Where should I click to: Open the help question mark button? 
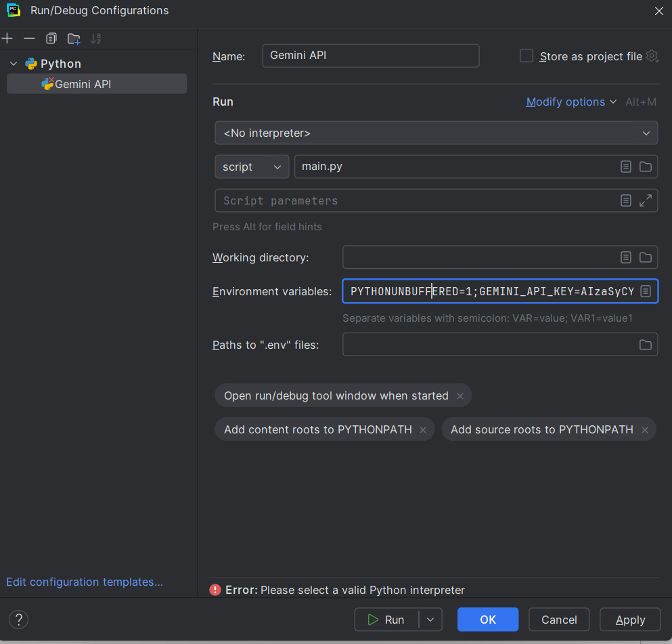18,620
